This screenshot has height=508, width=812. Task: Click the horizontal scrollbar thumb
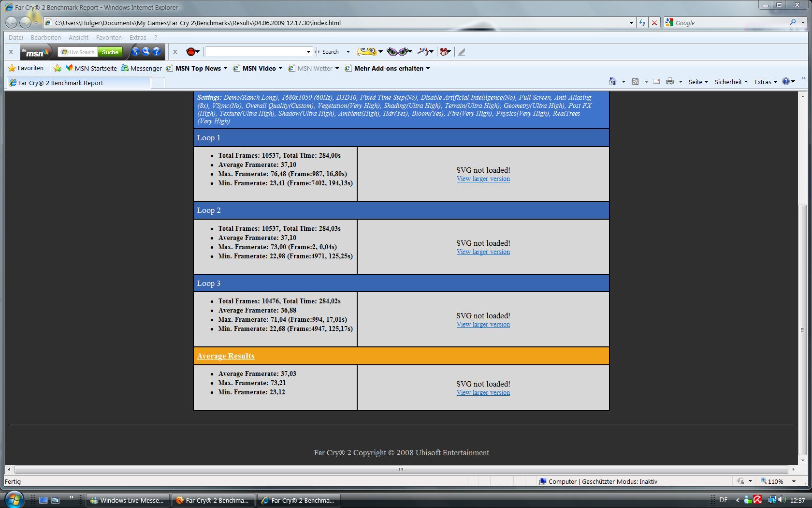coord(401,469)
